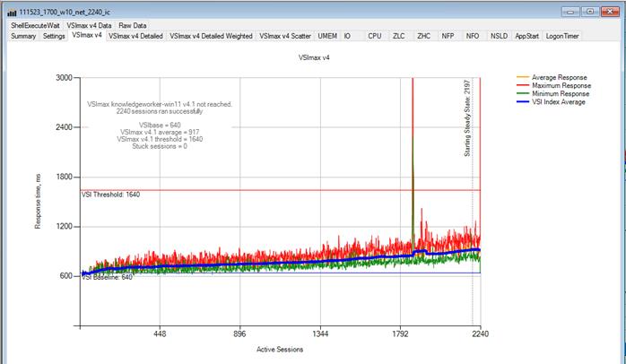Viewport: 626px width, 364px height.
Task: Close the analyzer window
Action: coord(610,12)
